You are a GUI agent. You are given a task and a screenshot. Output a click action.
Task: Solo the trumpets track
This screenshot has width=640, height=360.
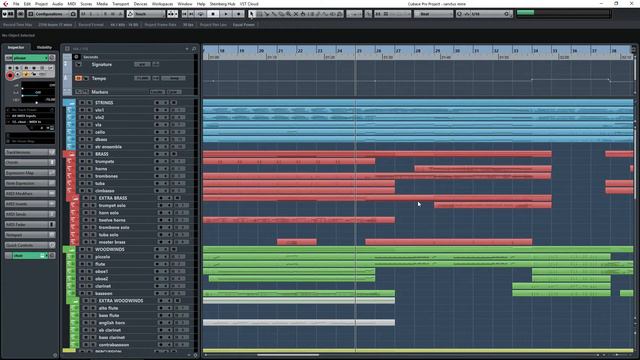pyautogui.click(x=89, y=161)
